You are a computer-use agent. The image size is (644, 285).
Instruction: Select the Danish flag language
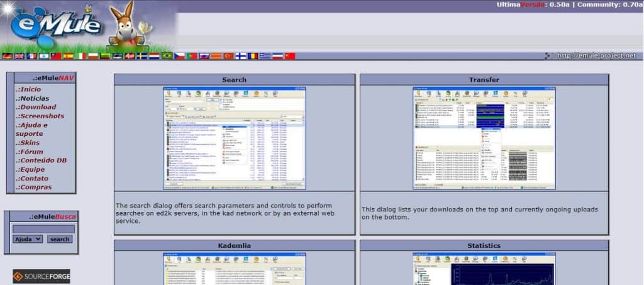click(x=130, y=56)
